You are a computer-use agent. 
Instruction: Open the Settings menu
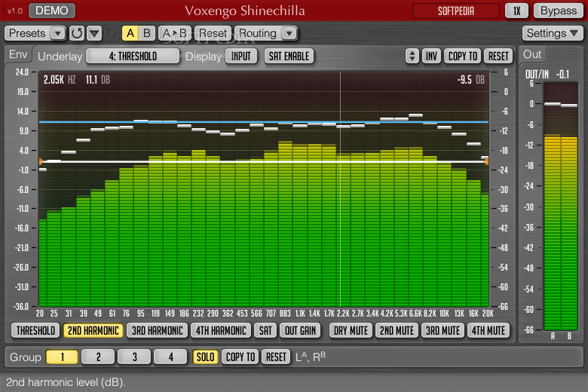tap(553, 33)
